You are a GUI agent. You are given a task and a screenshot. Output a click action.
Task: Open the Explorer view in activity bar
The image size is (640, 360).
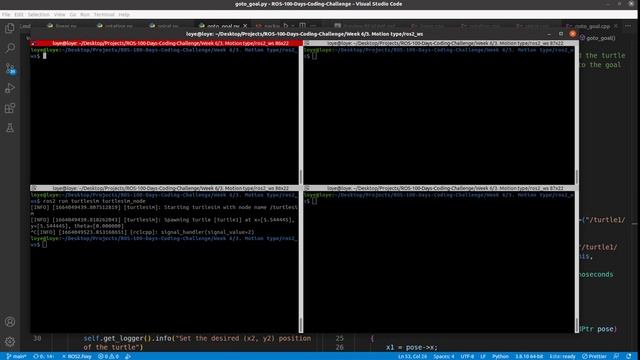click(10, 28)
